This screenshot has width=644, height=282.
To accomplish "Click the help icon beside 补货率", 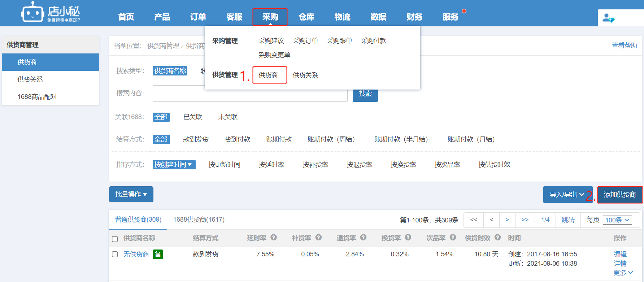I will click(318, 237).
